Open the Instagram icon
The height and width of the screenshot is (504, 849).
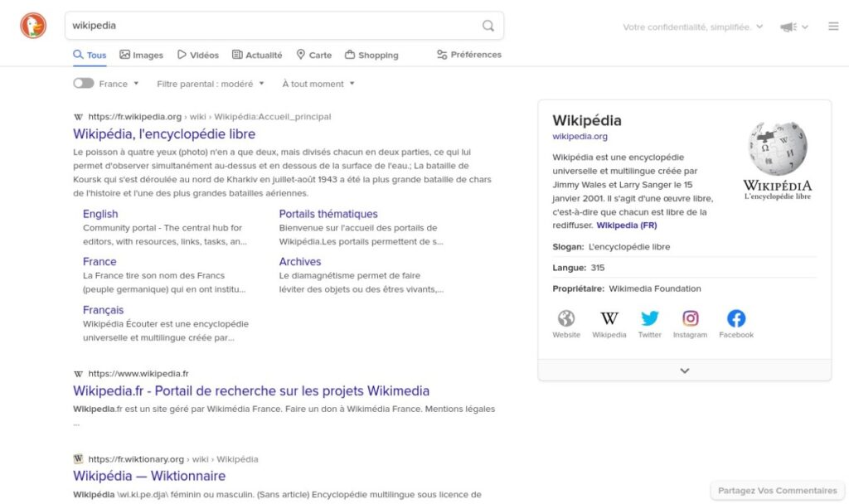[691, 318]
